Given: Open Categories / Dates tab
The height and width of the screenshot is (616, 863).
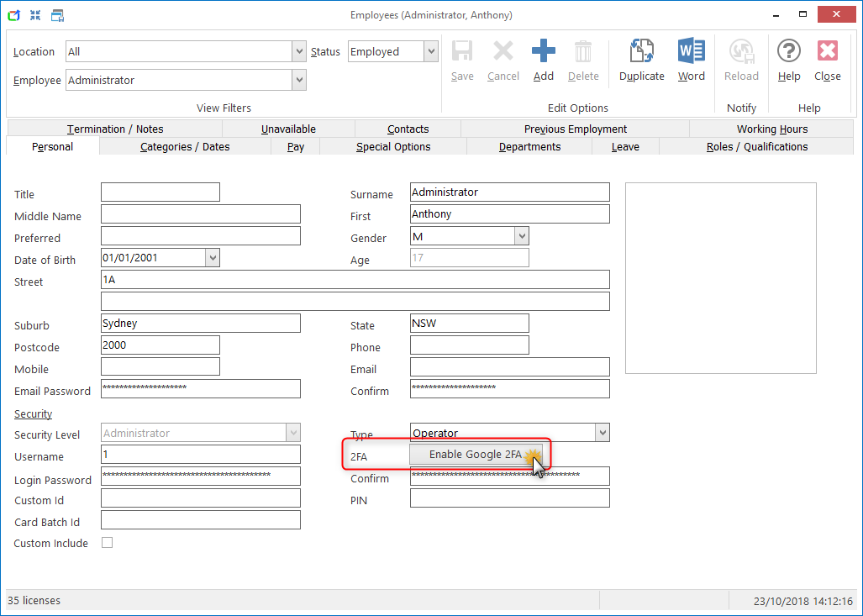Looking at the screenshot, I should (x=185, y=146).
